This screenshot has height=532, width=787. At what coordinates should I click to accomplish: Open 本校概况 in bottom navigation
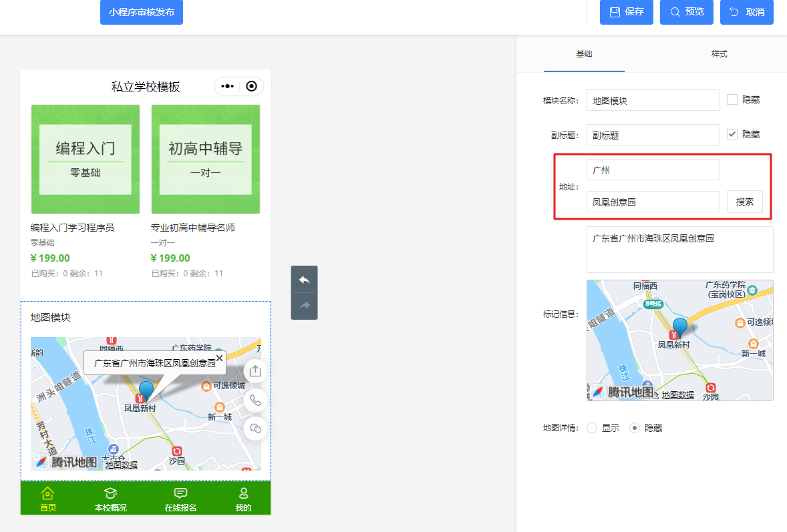[110, 499]
